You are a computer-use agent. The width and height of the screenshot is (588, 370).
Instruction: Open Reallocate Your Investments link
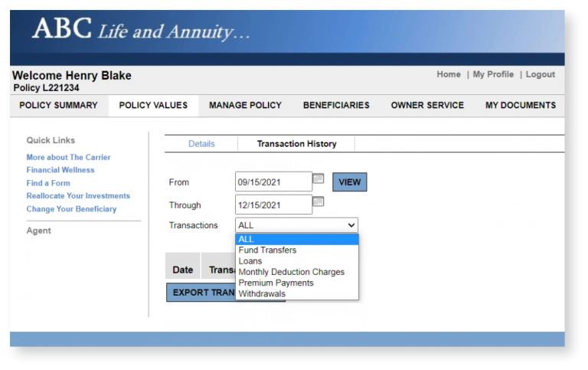coord(78,196)
